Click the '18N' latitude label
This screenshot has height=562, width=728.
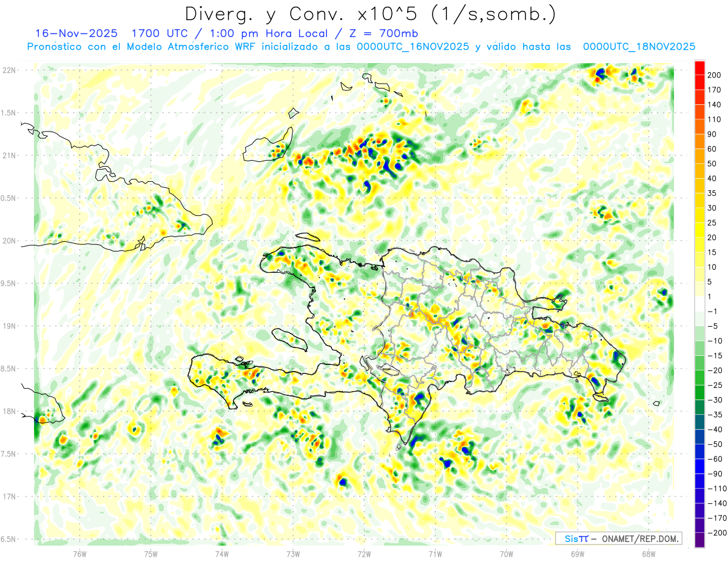tap(9, 411)
